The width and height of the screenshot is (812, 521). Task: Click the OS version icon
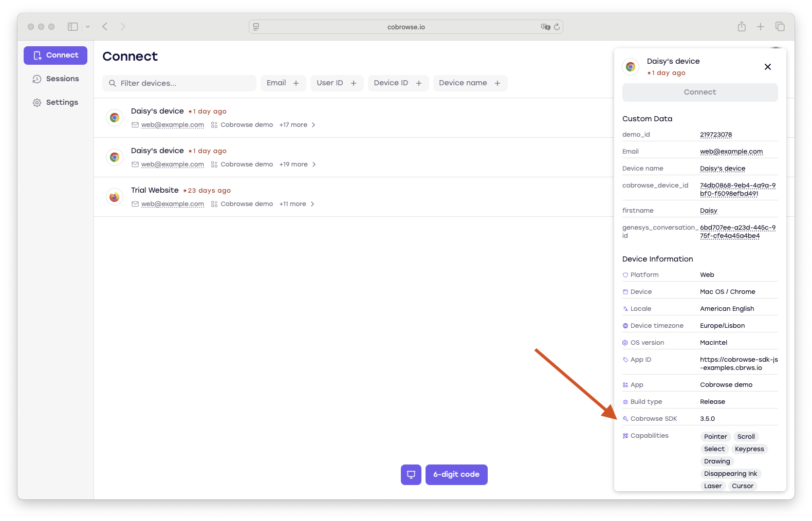click(x=625, y=343)
